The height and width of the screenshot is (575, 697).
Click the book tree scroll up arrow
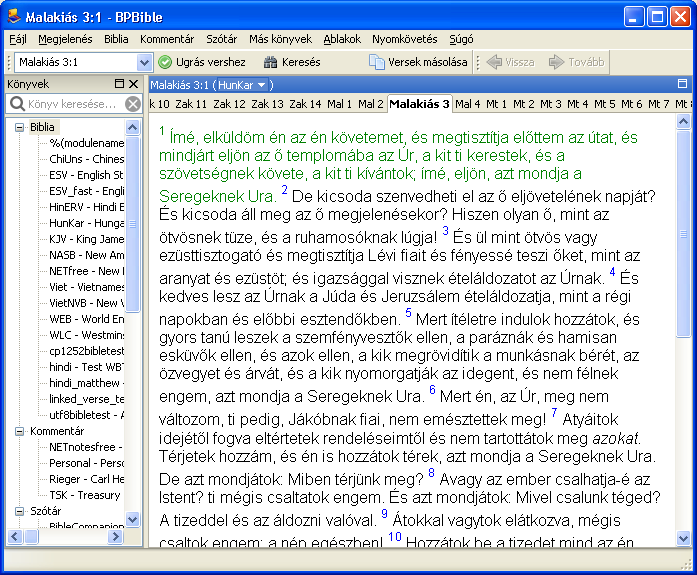132,128
